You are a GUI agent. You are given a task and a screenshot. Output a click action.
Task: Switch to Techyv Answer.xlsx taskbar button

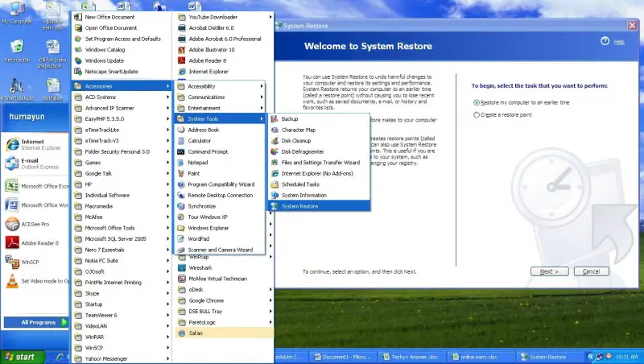click(411, 357)
